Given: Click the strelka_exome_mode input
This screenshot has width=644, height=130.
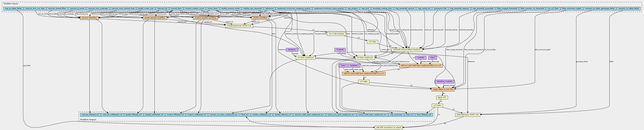Looking at the screenshot, I should pyautogui.click(x=230, y=8).
